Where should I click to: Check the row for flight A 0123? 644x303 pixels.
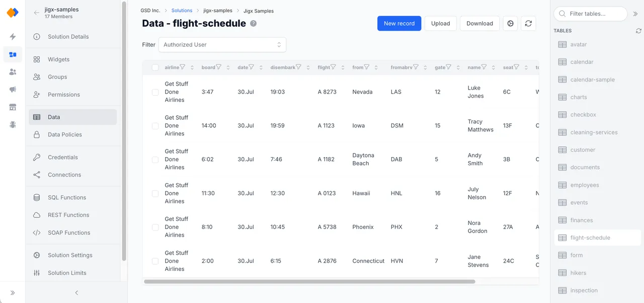[x=155, y=193]
